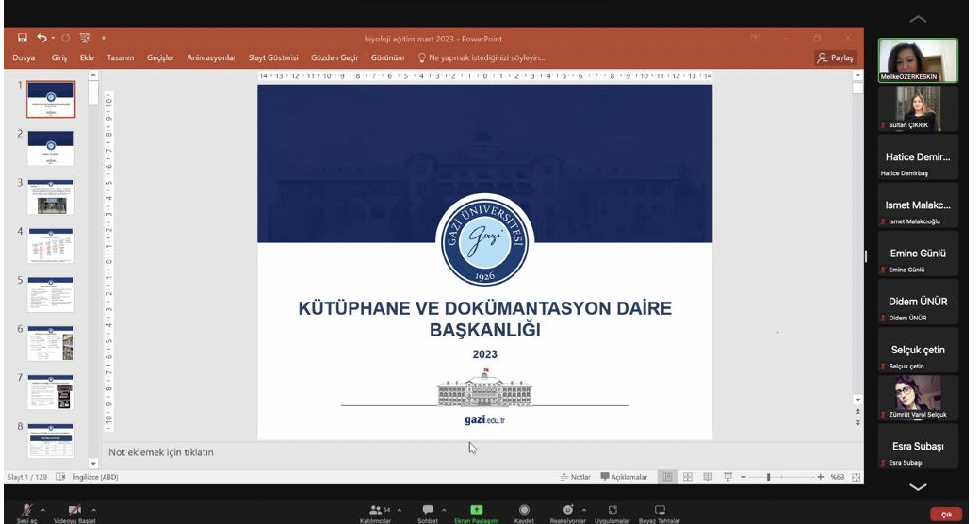Click the previous slide double-arrow button

pyautogui.click(x=857, y=412)
